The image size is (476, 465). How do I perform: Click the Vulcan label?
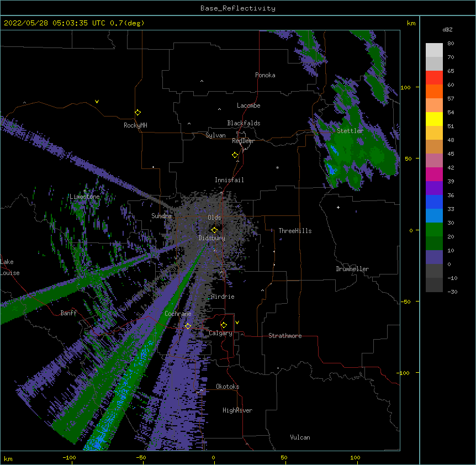[x=300, y=437]
